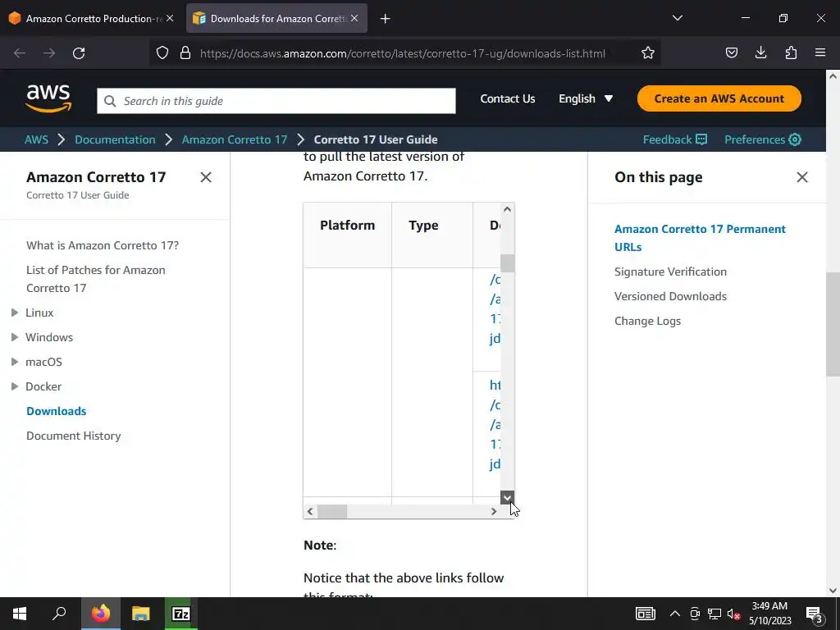This screenshot has height=630, width=840.
Task: Expand the Linux section
Action: tap(15, 313)
